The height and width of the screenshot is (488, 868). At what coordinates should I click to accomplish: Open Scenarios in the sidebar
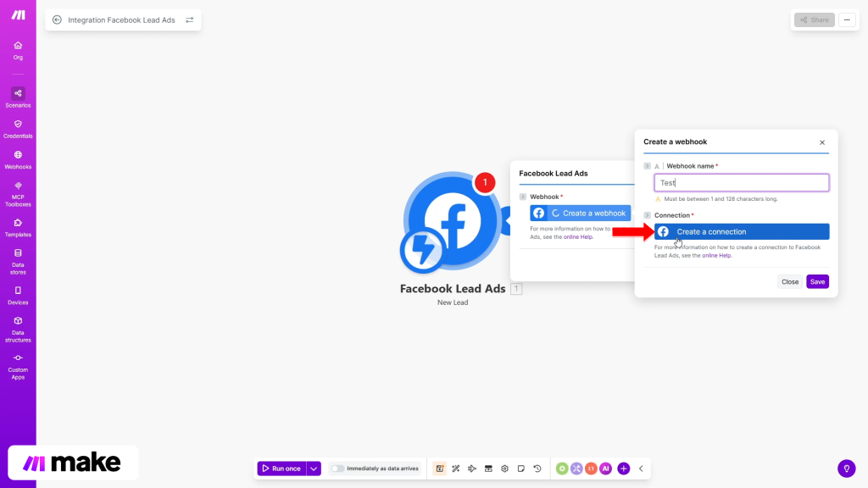tap(18, 97)
